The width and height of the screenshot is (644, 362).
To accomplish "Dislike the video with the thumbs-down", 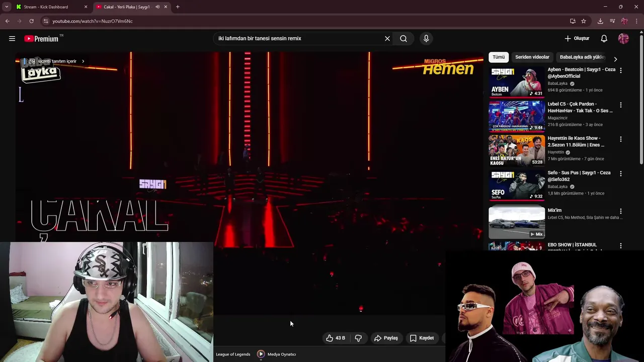I will coord(358,338).
